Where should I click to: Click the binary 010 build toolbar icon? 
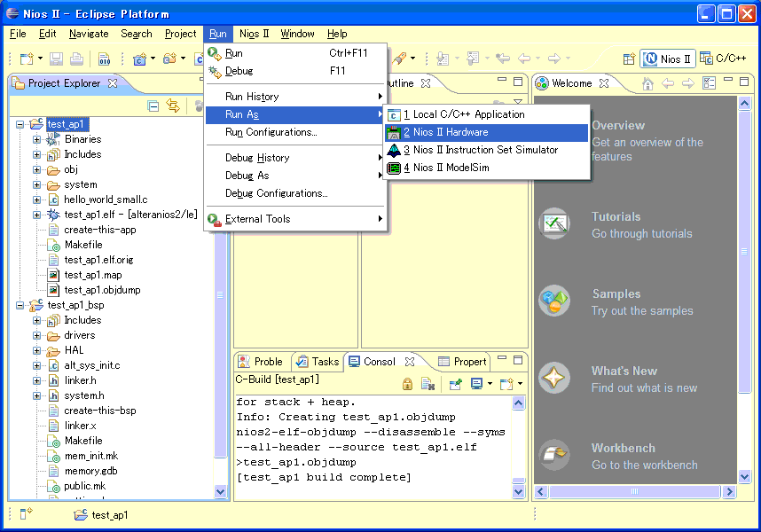[104, 59]
